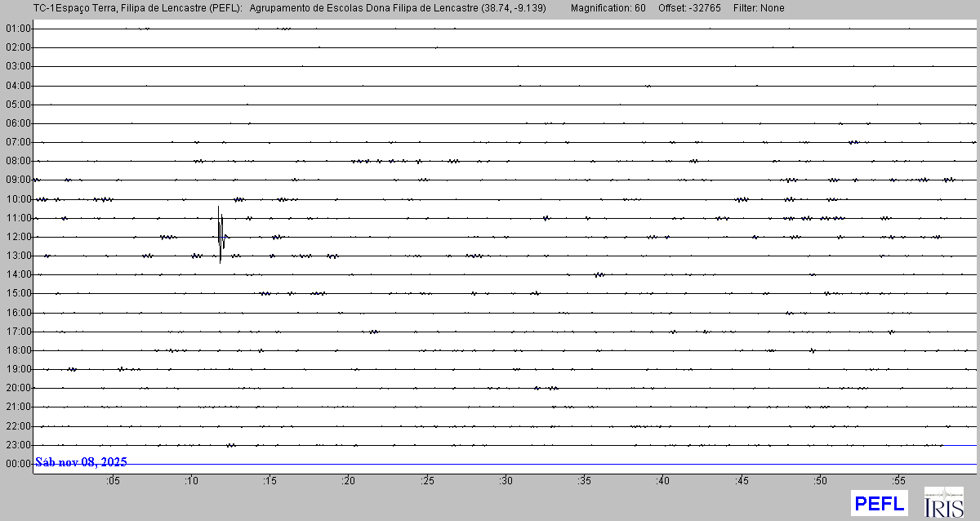Image resolution: width=980 pixels, height=521 pixels.
Task: Click the large seismic spike on the trace
Action: 220,234
